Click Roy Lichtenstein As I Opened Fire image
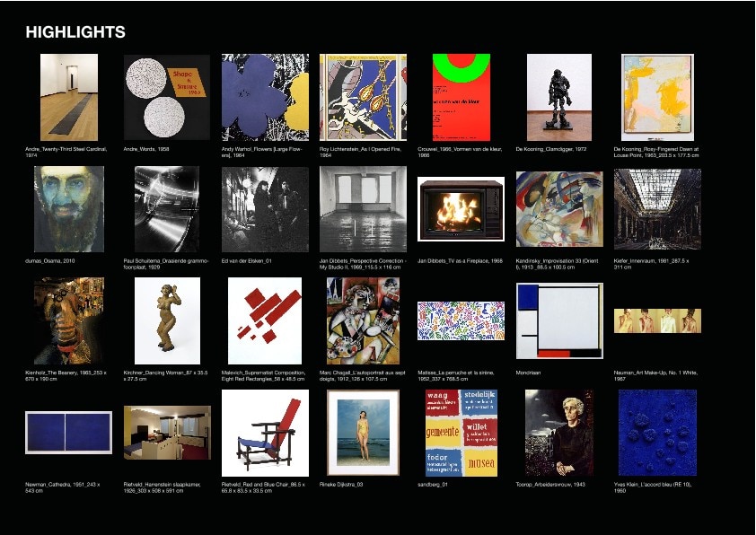The width and height of the screenshot is (756, 535). pyautogui.click(x=363, y=97)
